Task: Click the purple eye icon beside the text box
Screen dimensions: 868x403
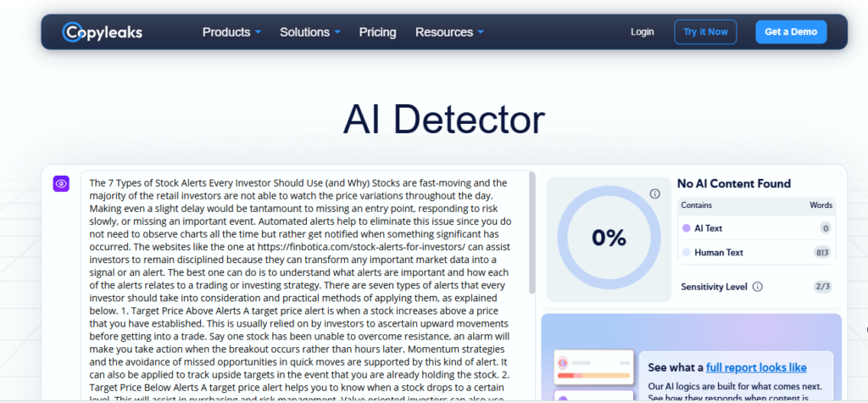Action: (x=61, y=183)
